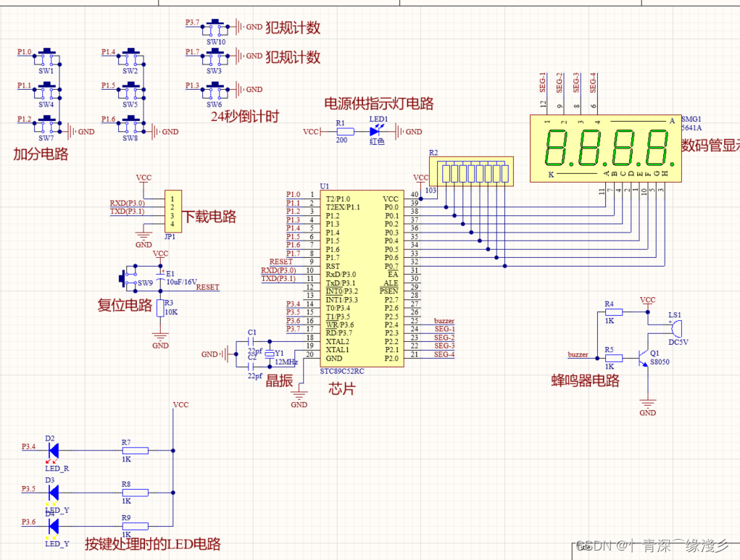Click 'RESET' net label at chip pin 9
Screen dimensions: 740x560
tap(281, 262)
